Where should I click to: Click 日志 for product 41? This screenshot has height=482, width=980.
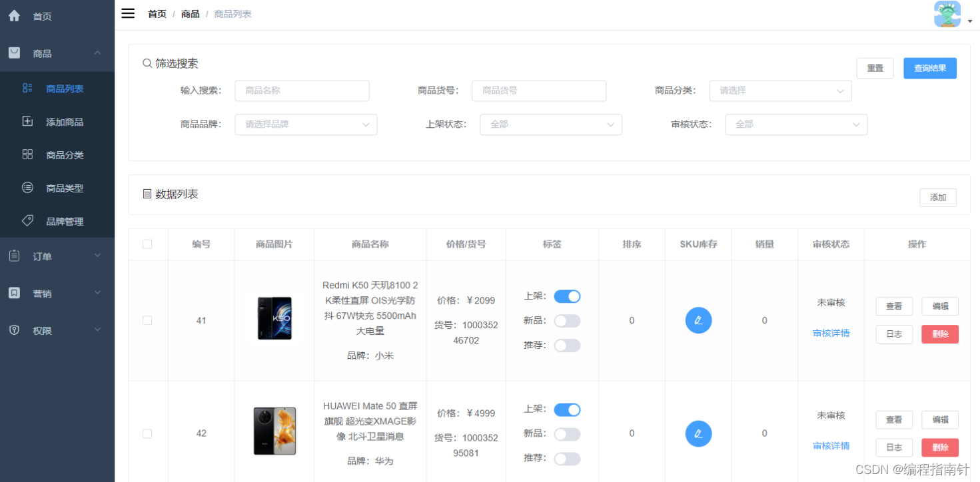[894, 334]
